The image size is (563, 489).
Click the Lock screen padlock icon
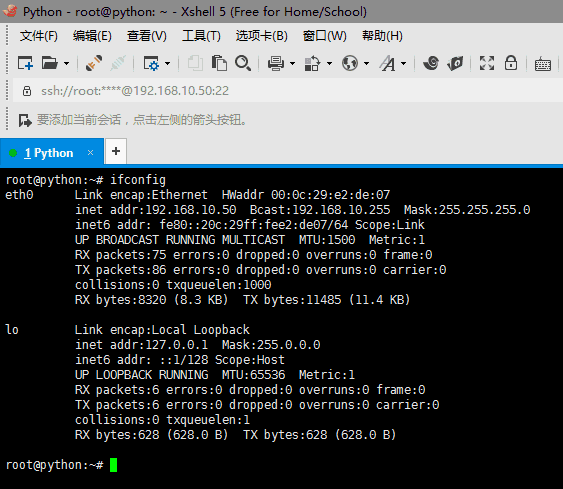pos(511,63)
